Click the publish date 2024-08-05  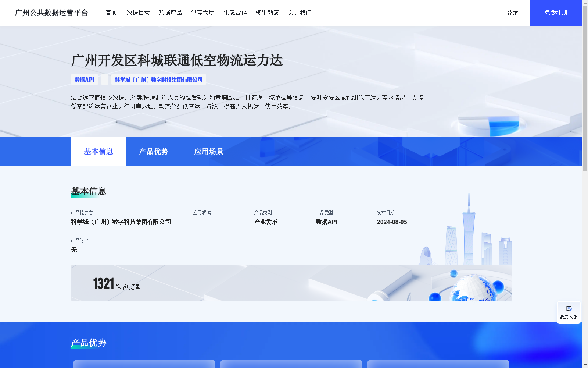tap(392, 222)
